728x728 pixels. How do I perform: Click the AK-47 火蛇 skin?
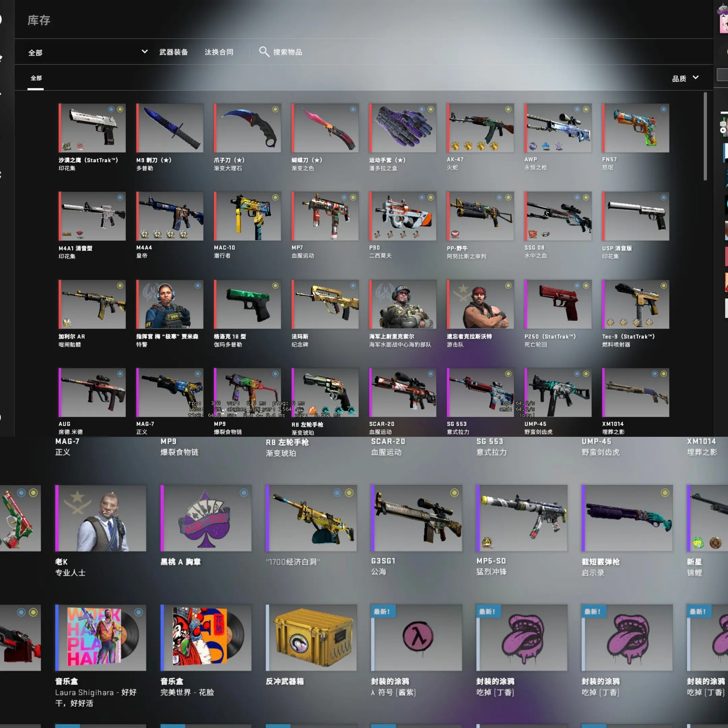pos(480,128)
